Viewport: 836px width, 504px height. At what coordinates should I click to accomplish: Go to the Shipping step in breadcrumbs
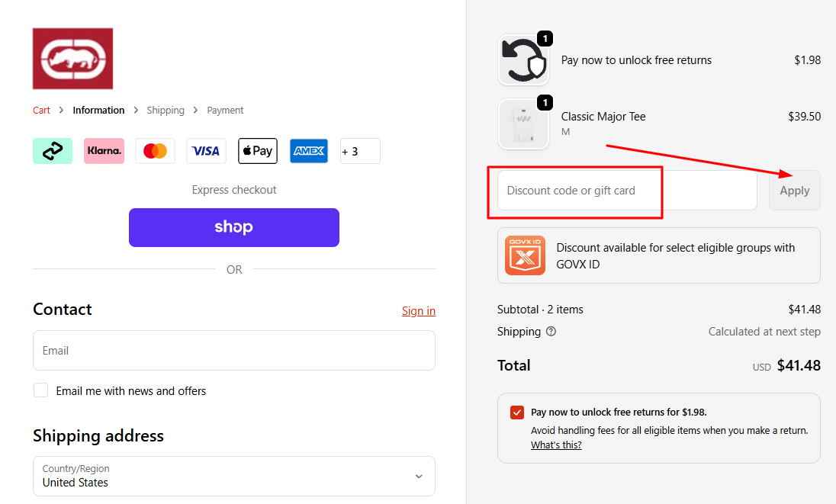pyautogui.click(x=166, y=110)
